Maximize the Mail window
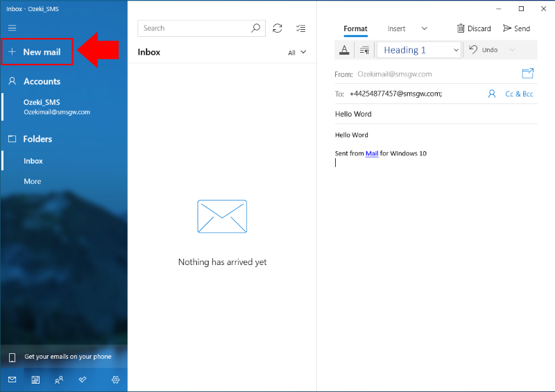The image size is (555, 392). (x=521, y=9)
